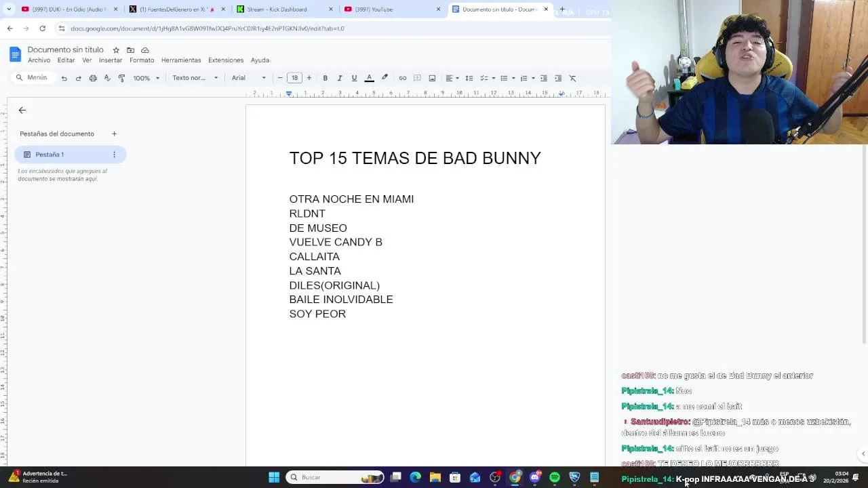868x488 pixels.
Task: Click the checklist icon
Action: tap(484, 78)
